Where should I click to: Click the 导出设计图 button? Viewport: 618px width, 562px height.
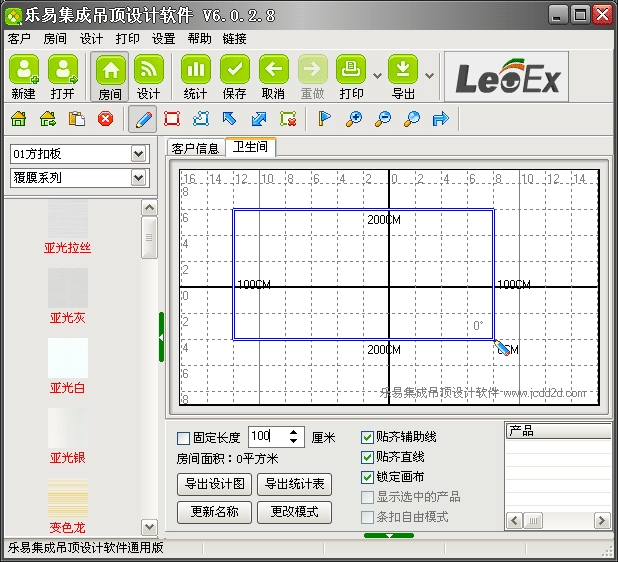pyautogui.click(x=214, y=484)
